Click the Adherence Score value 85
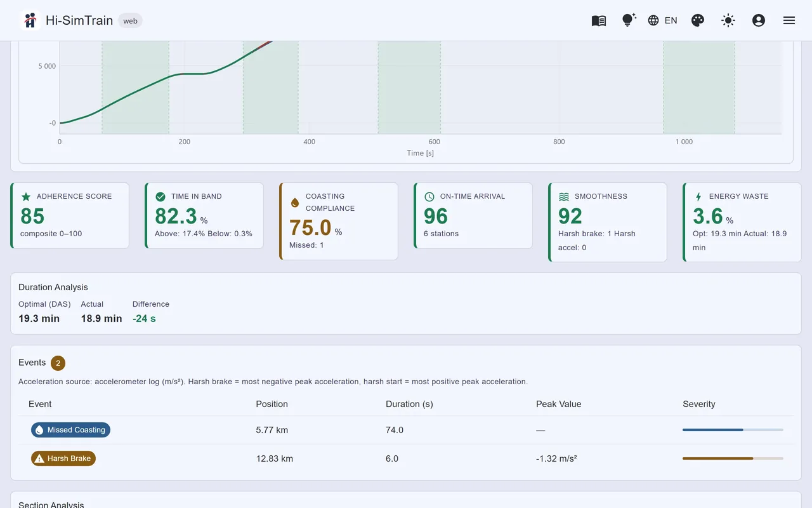Screen dimensions: 812x508 [x=32, y=217]
